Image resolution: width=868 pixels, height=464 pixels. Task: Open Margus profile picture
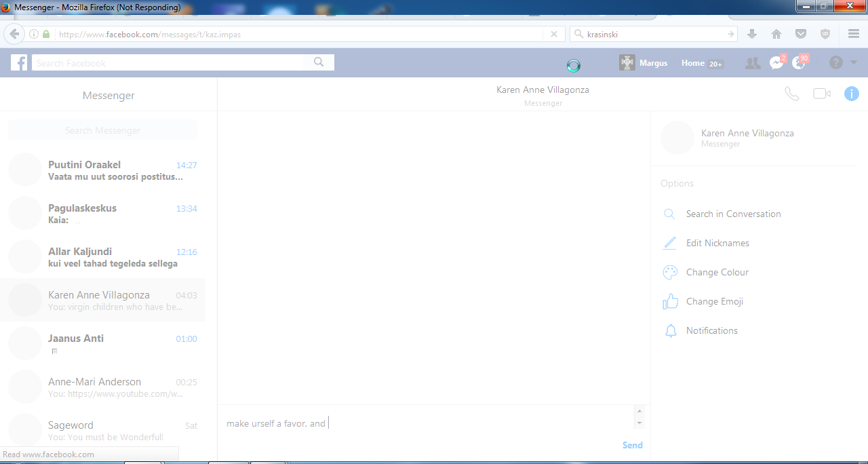click(627, 62)
